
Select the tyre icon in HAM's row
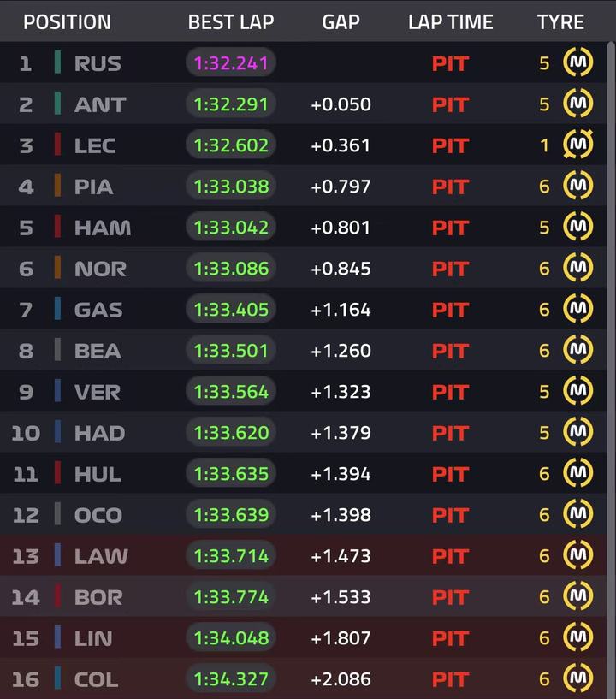(578, 228)
